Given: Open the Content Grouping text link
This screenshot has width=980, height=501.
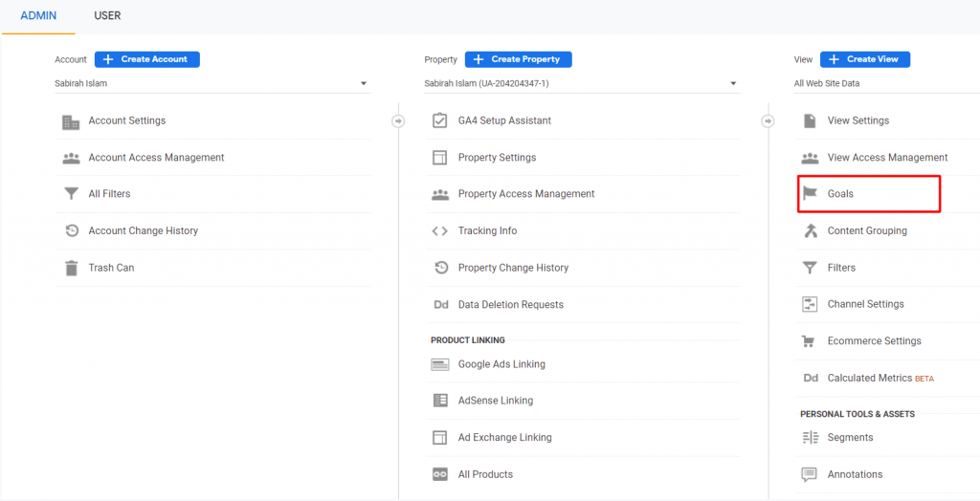Looking at the screenshot, I should 867,230.
